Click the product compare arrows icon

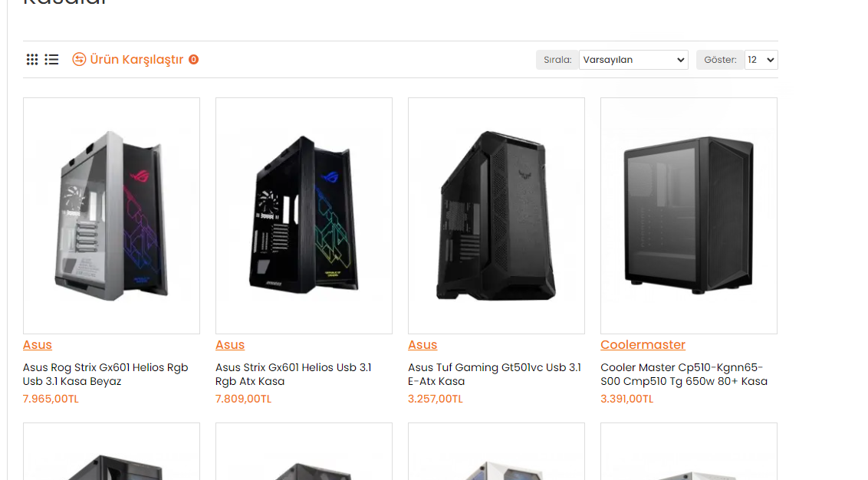click(x=79, y=59)
